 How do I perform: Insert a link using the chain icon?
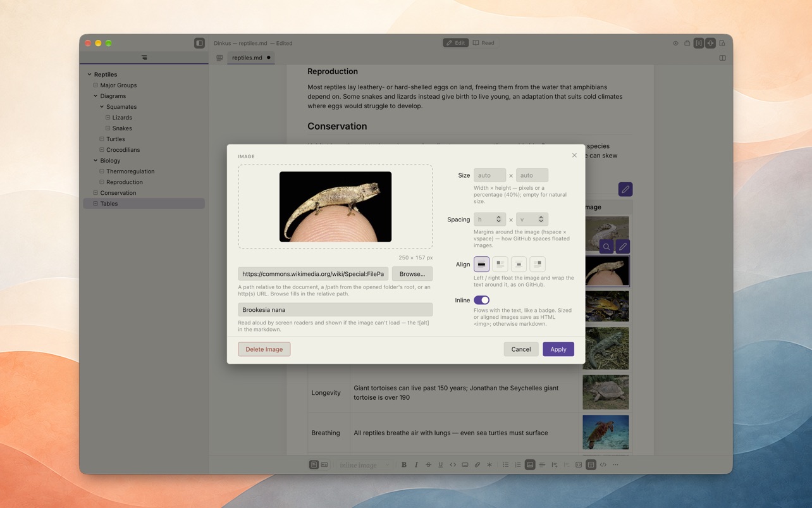pos(477,465)
